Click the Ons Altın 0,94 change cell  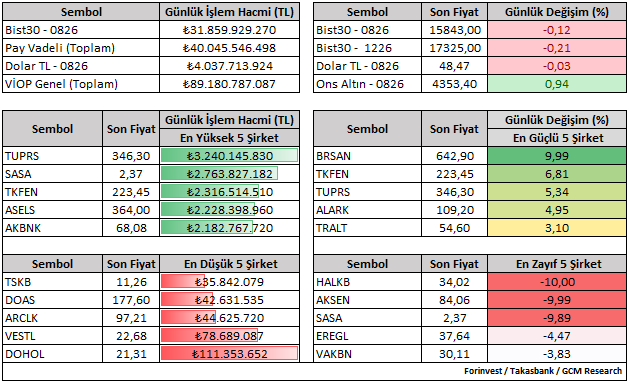pos(557,84)
